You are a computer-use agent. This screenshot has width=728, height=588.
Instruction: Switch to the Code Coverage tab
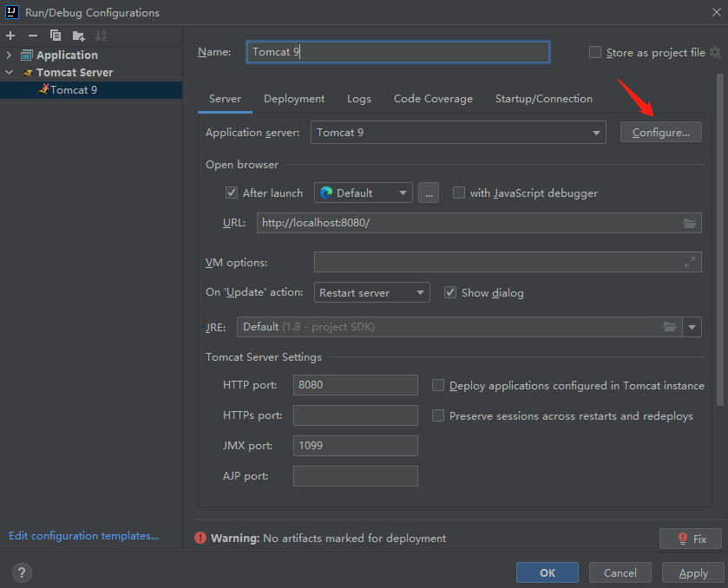point(433,99)
